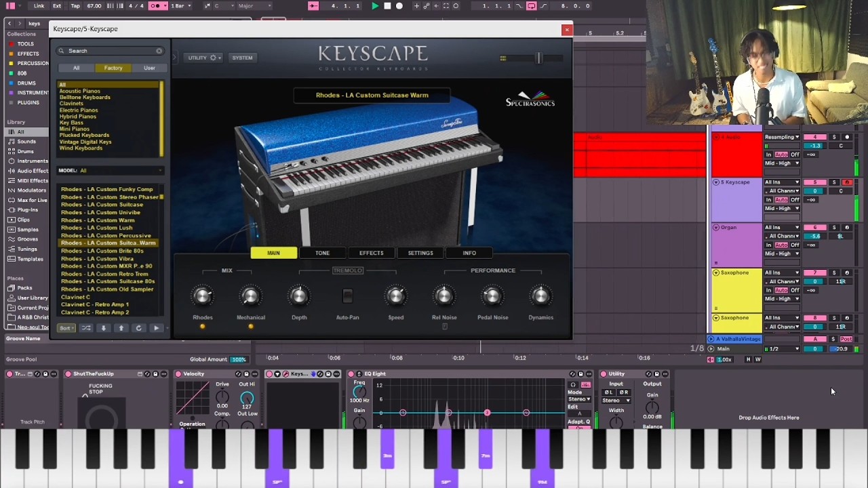Fold the 5 Keyscape track
The width and height of the screenshot is (868, 488).
pos(715,182)
